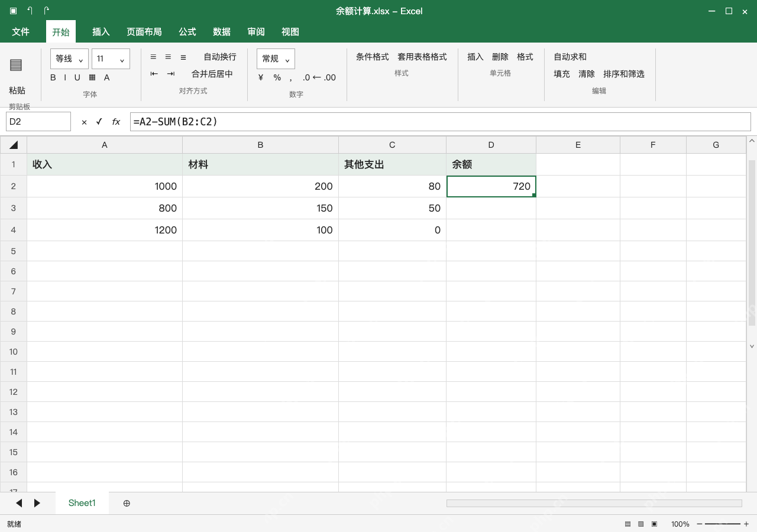This screenshot has width=757, height=532.
Task: Click the zoom slider in status bar
Action: [x=722, y=524]
